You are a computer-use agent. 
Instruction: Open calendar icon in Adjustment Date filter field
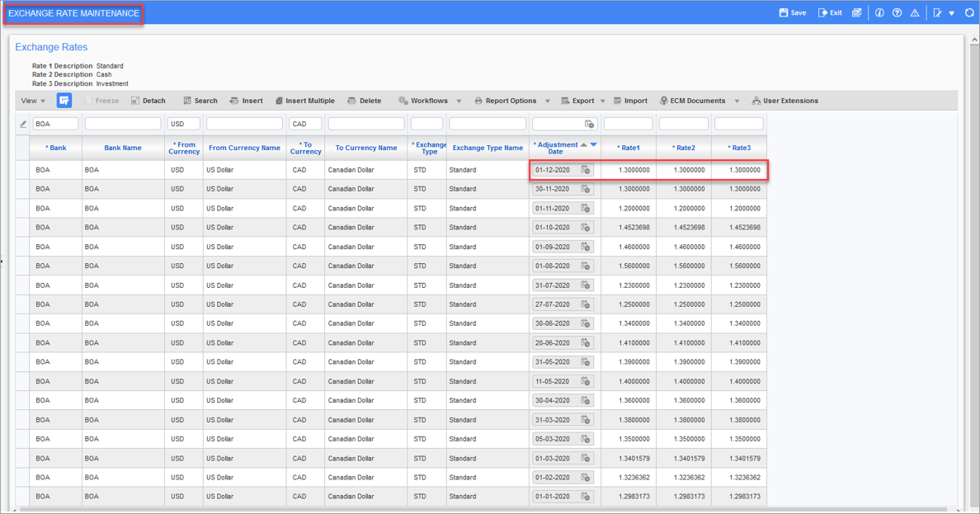[589, 124]
